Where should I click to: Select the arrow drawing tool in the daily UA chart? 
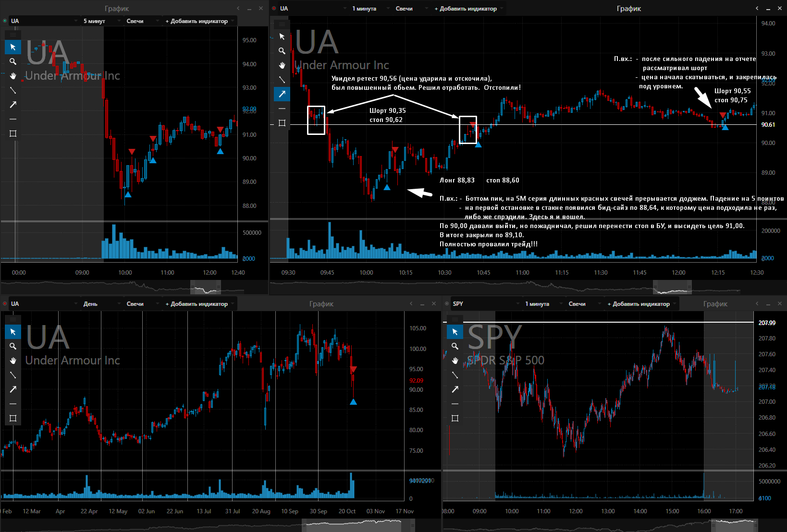pos(13,389)
